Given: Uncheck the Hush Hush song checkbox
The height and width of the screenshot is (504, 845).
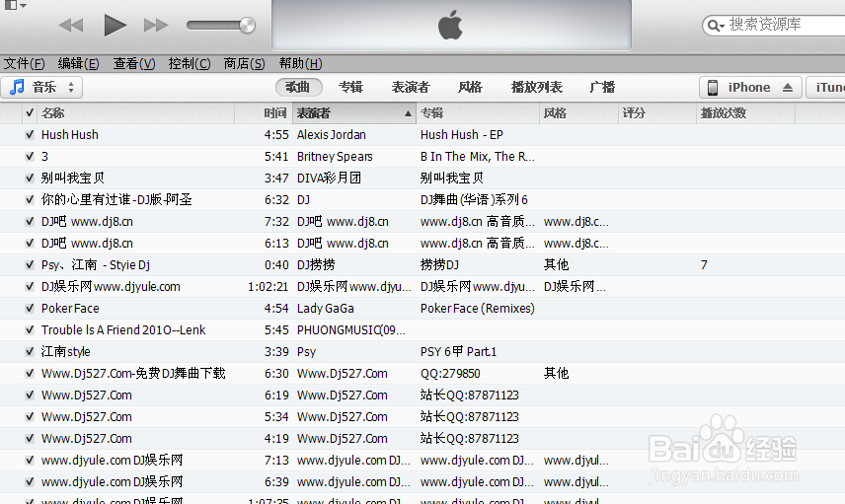Looking at the screenshot, I should (x=30, y=134).
